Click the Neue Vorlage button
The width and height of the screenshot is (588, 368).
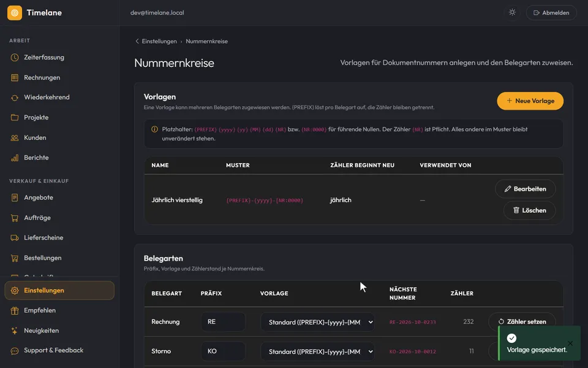click(530, 101)
